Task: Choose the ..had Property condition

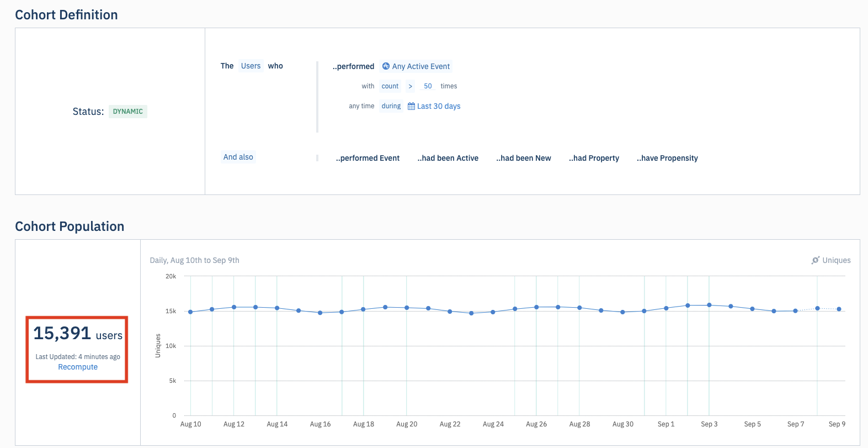Action: click(x=594, y=158)
